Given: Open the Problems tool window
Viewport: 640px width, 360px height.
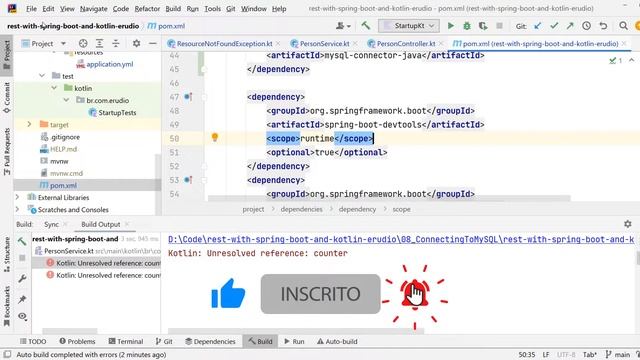Looking at the screenshot, I should pyautogui.click(x=77, y=341).
